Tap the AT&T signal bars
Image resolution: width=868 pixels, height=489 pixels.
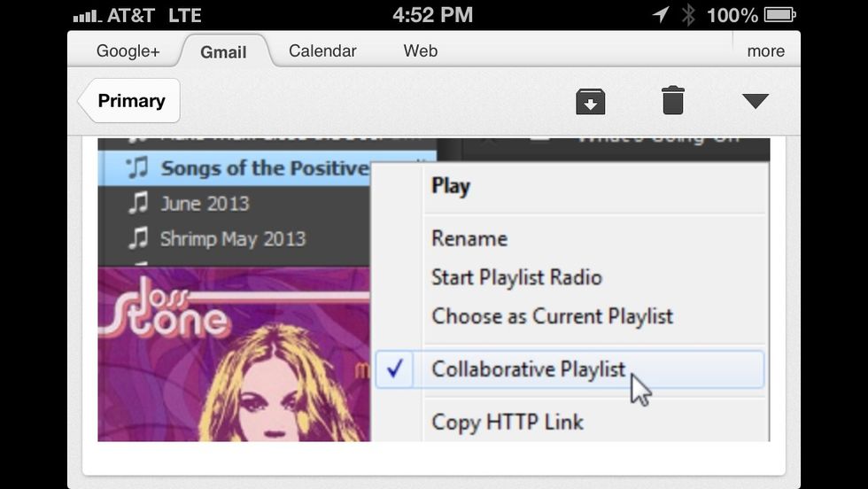tap(87, 17)
